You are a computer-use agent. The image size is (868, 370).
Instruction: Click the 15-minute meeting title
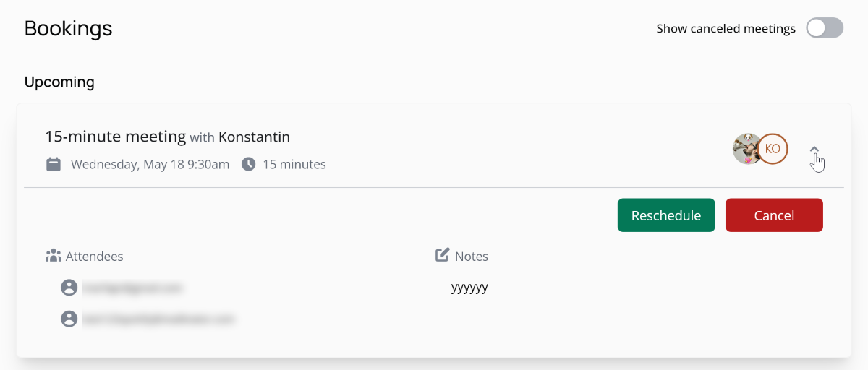[x=116, y=137]
